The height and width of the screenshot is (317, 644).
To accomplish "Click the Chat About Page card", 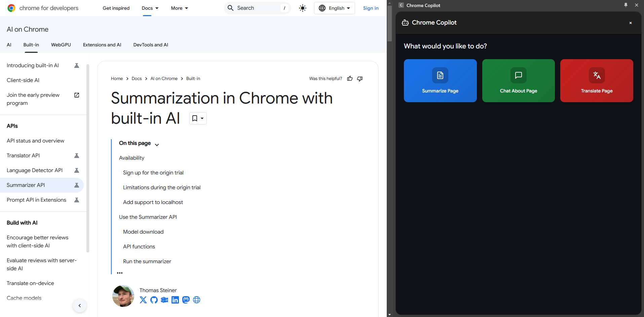I will tap(519, 81).
